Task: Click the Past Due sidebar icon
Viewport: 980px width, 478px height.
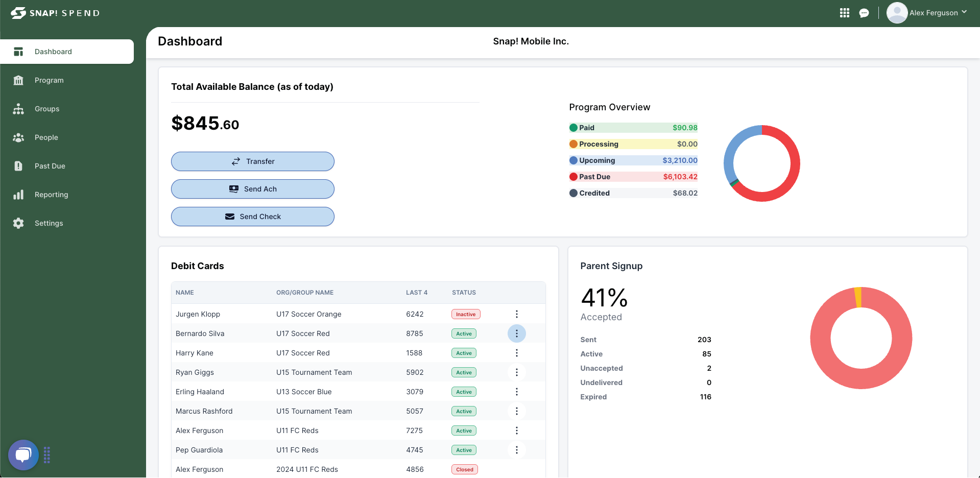Action: [18, 166]
